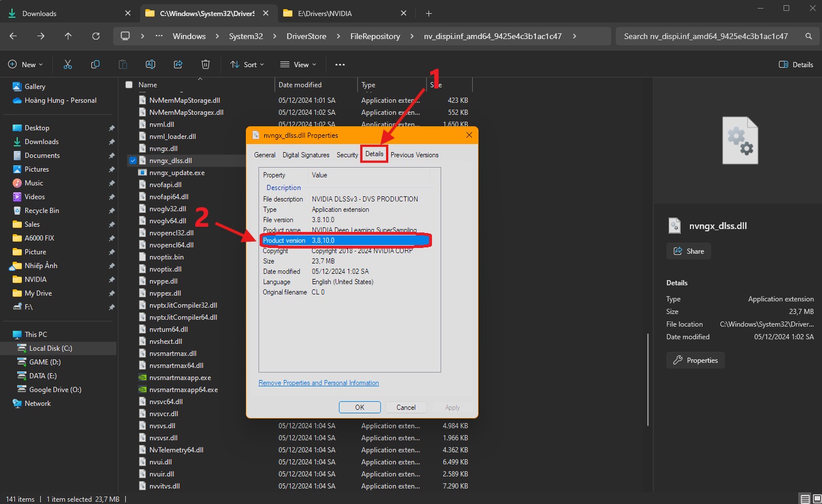Switch to E:\Drivers\NVIDIA Explorer tab
The width and height of the screenshot is (822, 504).
point(325,13)
